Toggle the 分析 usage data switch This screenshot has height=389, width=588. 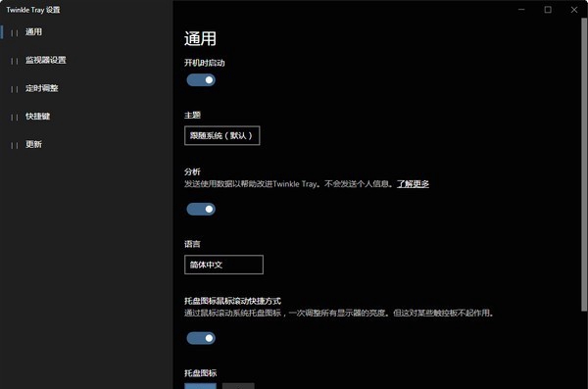click(201, 209)
